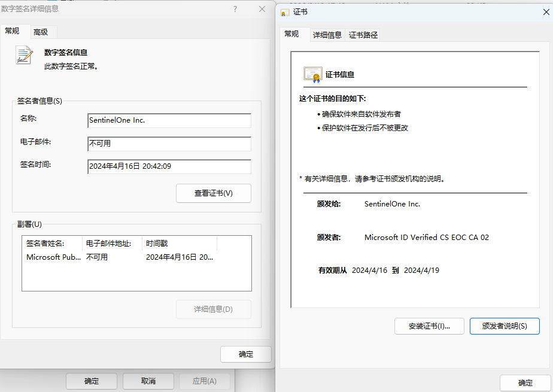553x392 pixels.
Task: Click the certificate ribbon icon beside 证书信息
Action: (x=313, y=74)
